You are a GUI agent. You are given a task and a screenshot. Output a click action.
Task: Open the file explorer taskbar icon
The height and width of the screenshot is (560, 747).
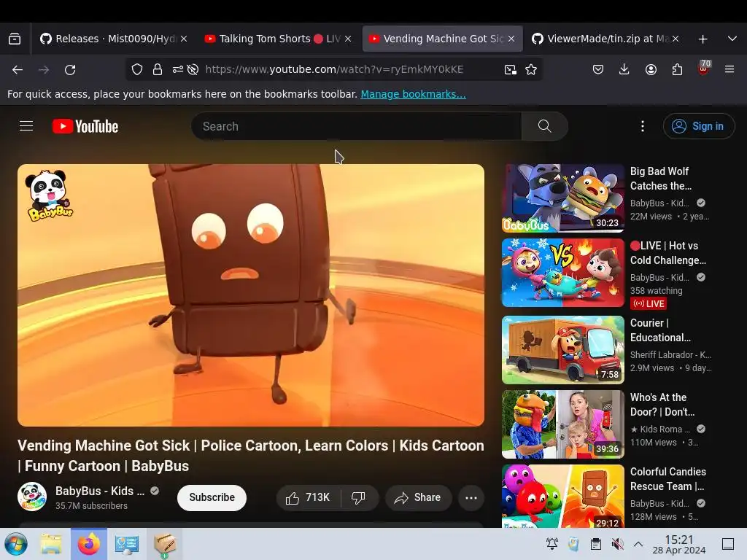[x=51, y=544]
